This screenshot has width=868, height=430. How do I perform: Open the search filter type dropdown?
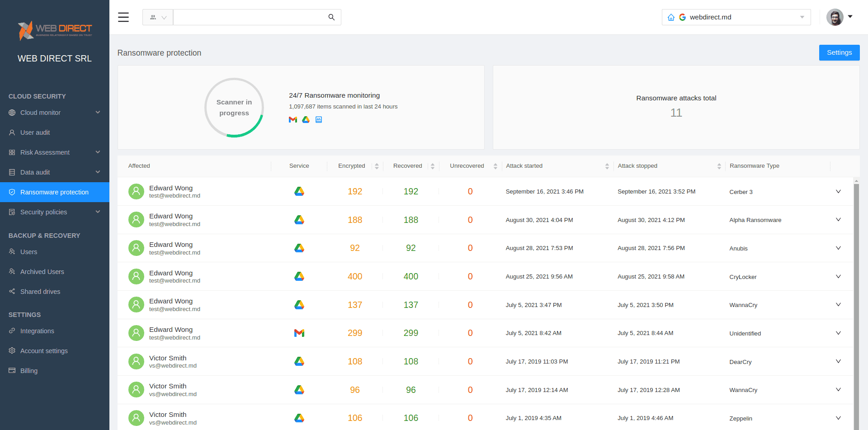(x=158, y=17)
